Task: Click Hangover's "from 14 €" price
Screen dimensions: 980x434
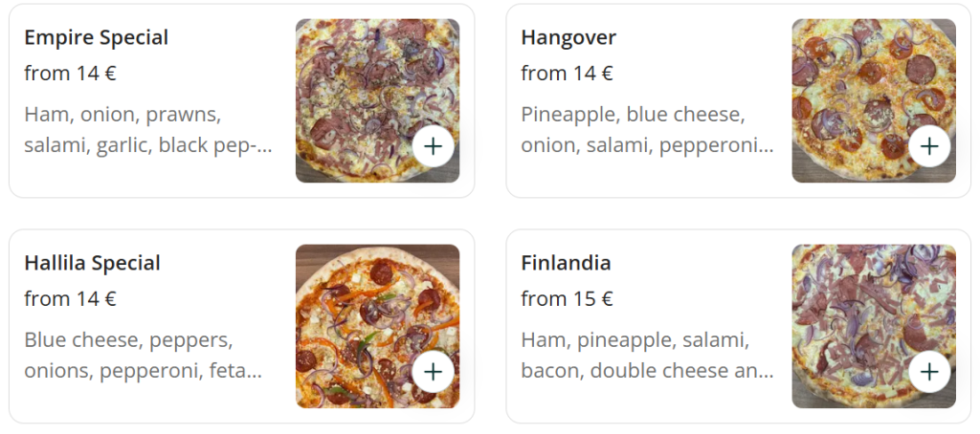Action: (567, 74)
